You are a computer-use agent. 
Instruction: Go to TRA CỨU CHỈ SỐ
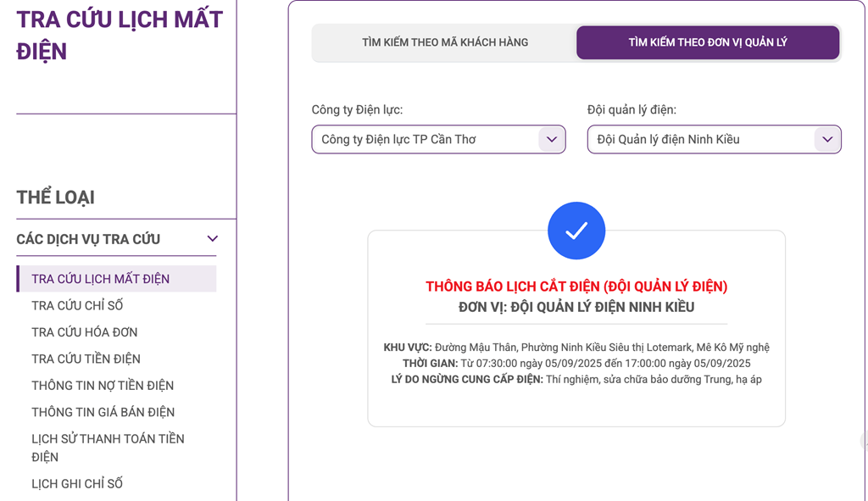coord(77,305)
